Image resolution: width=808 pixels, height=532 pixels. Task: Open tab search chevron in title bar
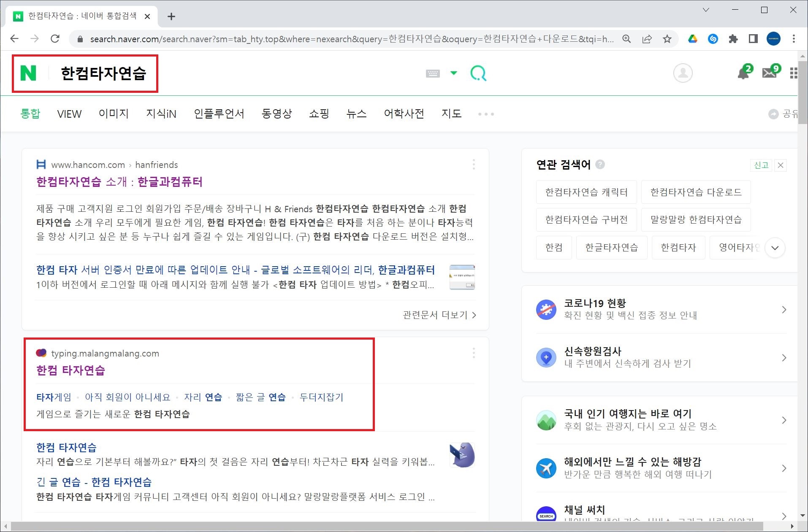click(706, 10)
